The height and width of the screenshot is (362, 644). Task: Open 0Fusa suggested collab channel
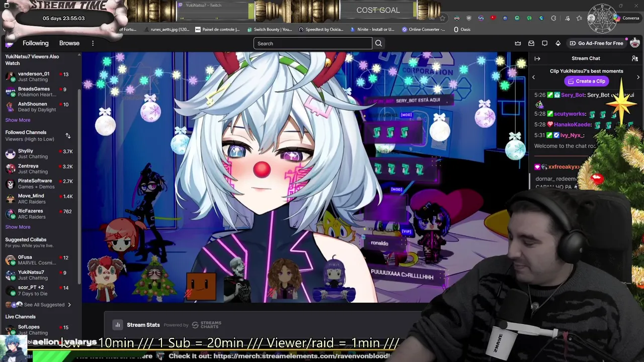click(39, 260)
